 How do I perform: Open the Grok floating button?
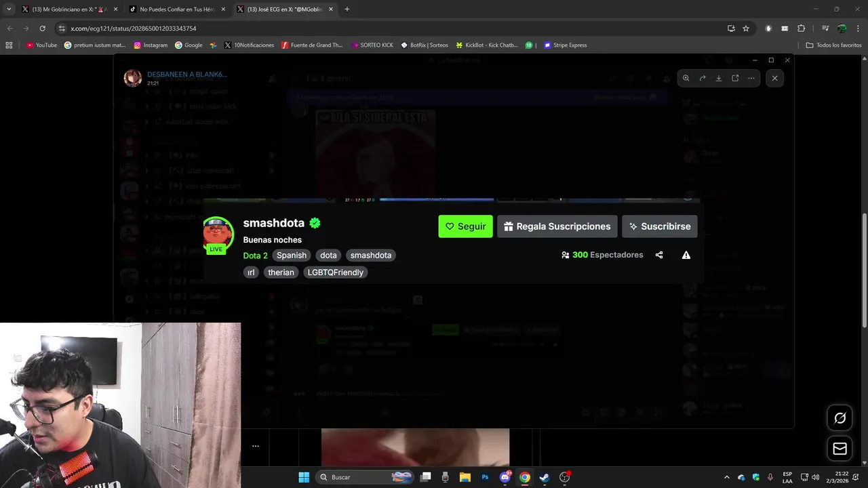point(840,418)
